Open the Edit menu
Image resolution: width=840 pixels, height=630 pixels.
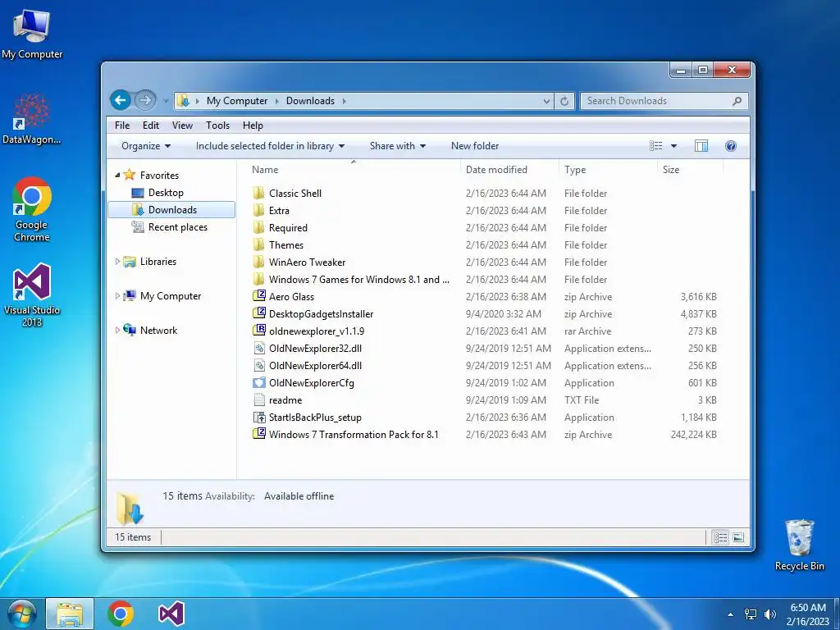tap(151, 126)
